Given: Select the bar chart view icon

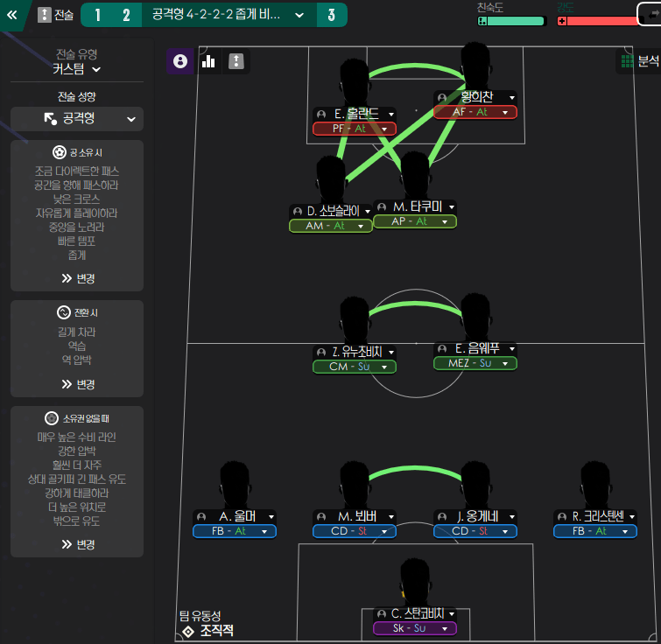Looking at the screenshot, I should [x=208, y=61].
